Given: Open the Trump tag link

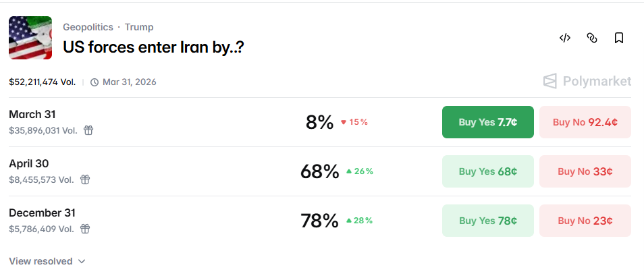Looking at the screenshot, I should pyautogui.click(x=139, y=27).
